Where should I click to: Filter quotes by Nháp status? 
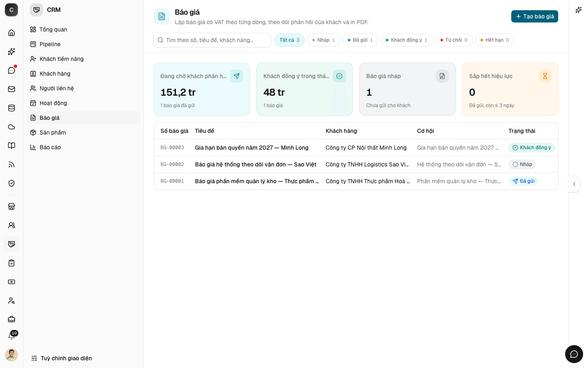(323, 40)
